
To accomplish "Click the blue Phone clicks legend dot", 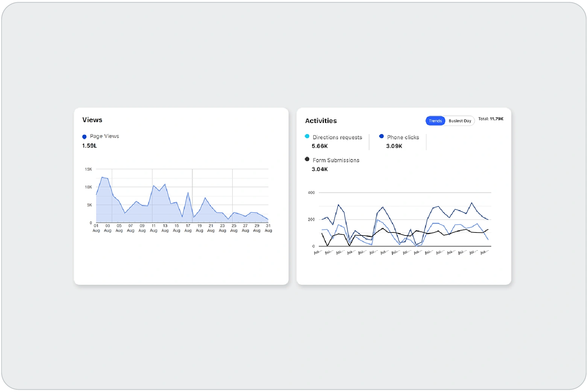I will click(381, 137).
